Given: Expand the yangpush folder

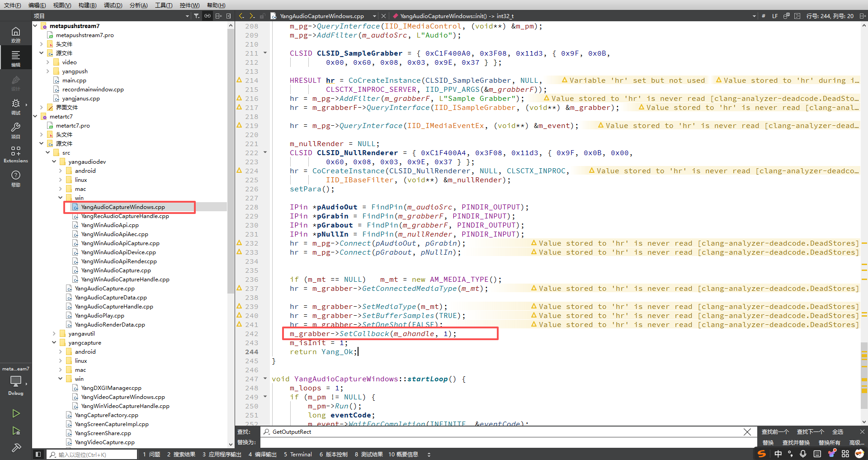Looking at the screenshot, I should tap(48, 71).
